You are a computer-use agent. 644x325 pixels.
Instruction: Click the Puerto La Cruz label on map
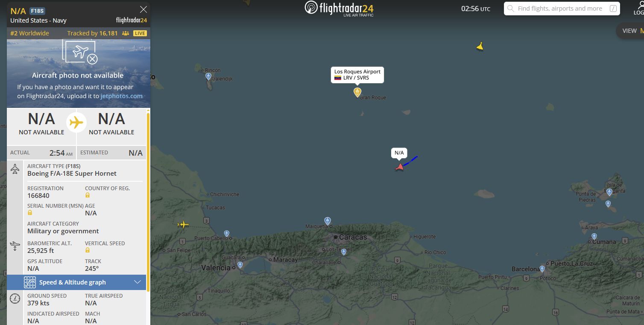572,264
